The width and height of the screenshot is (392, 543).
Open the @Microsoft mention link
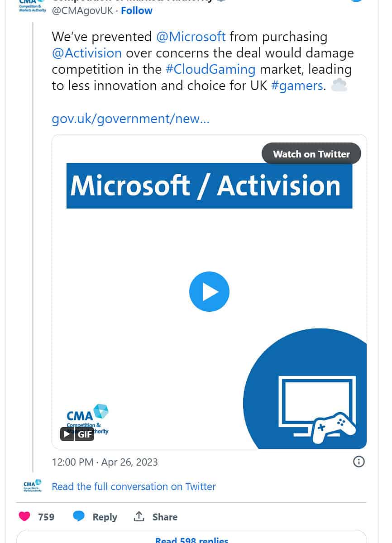(x=191, y=37)
